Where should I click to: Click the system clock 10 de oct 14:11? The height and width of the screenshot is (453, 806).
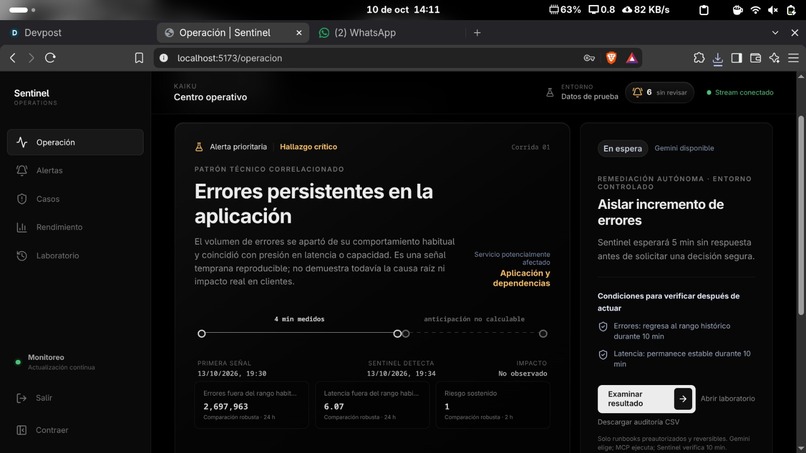click(x=403, y=10)
